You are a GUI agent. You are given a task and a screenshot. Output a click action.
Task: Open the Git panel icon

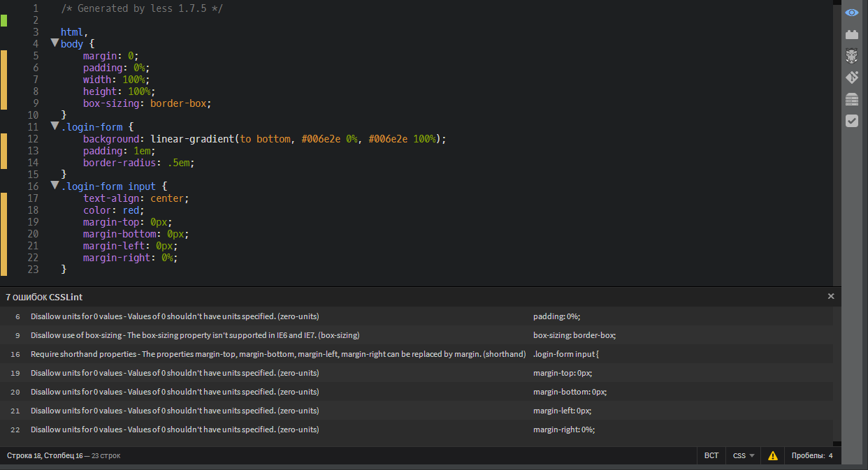coord(851,78)
